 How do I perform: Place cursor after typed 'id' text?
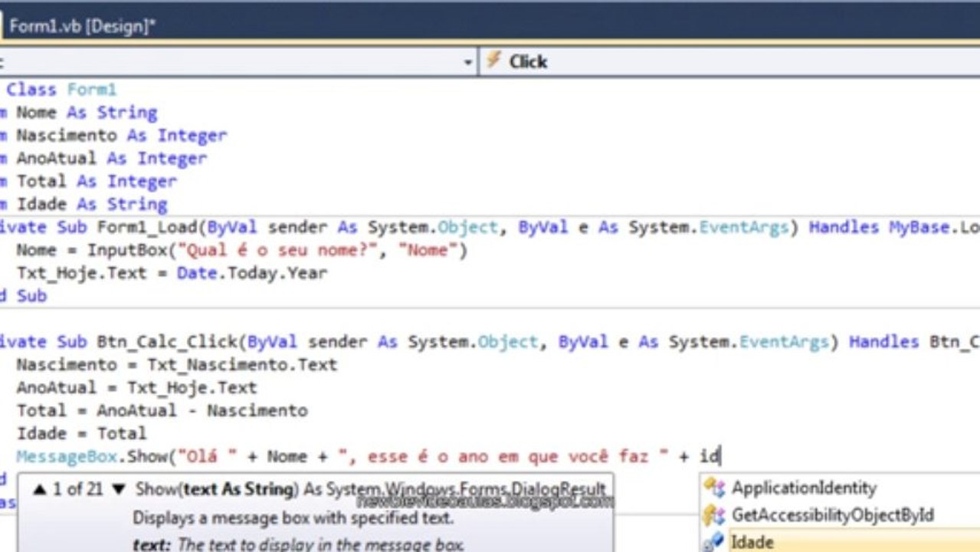coord(720,457)
